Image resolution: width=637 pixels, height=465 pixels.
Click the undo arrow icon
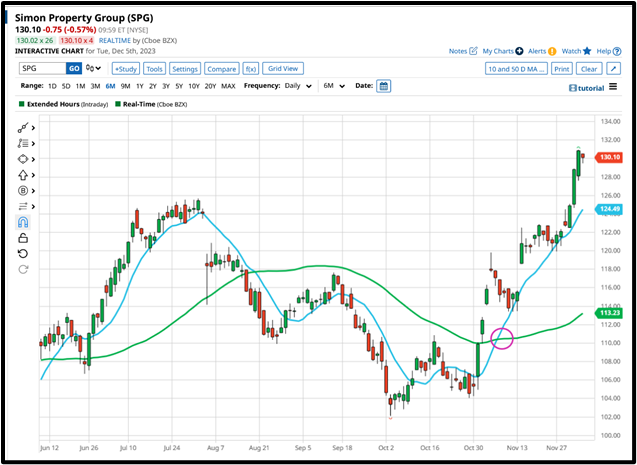tap(23, 254)
